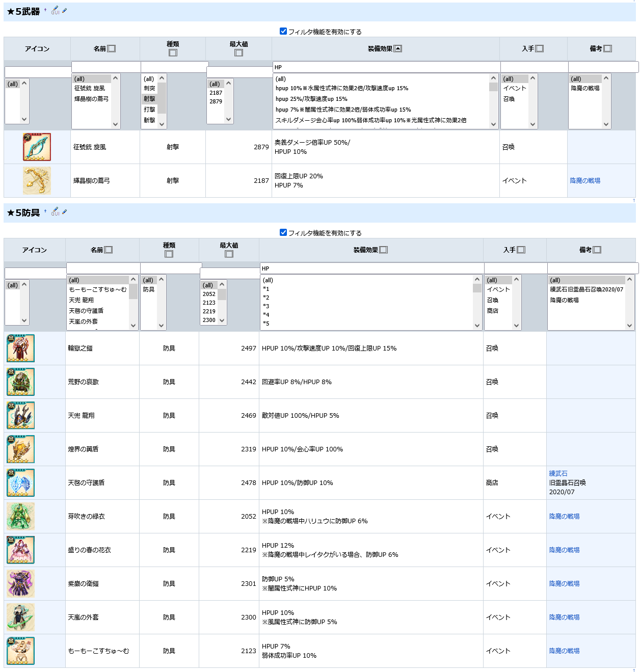Select 天兜 龍翔 in the armor name filter list
The height and width of the screenshot is (672, 640).
82,300
